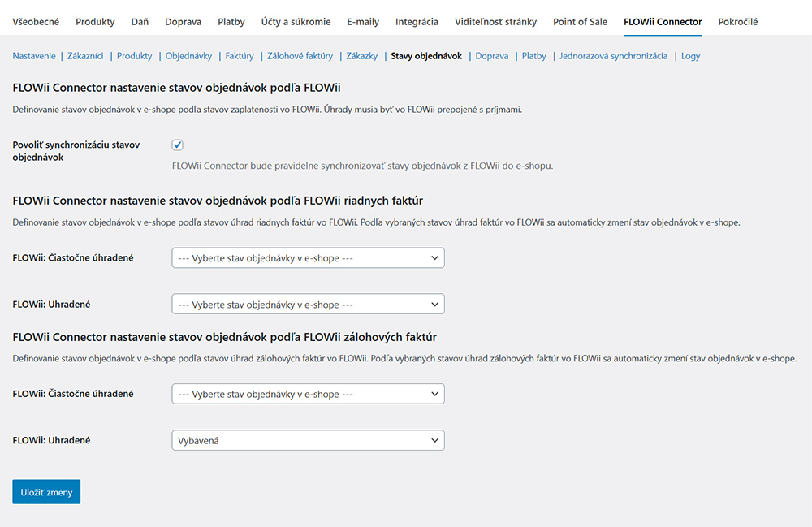Switch to the Všeobecné tab
Screen dimensions: 812x527
tap(36, 22)
